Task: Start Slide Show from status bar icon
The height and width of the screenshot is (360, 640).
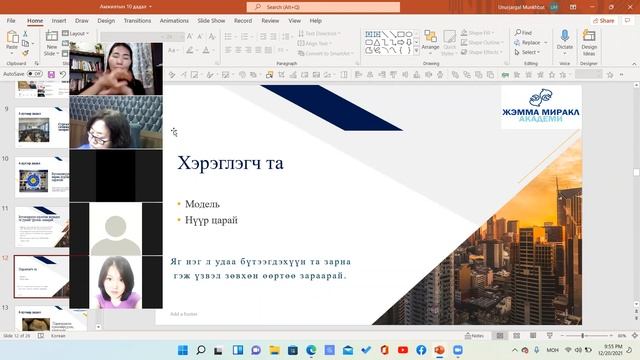Action: point(549,336)
